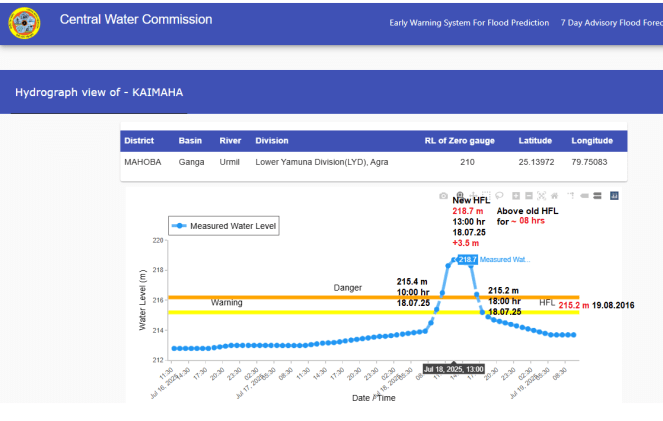Reset axes using the home icon
663x421 pixels.
pyautogui.click(x=554, y=196)
